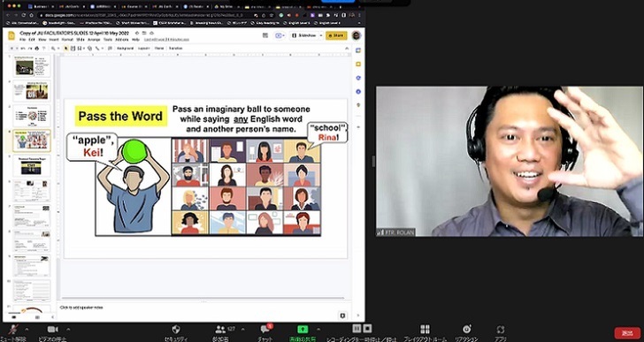This screenshot has height=342, width=644.
Task: Choose the Select cursor tool
Action: click(66, 49)
